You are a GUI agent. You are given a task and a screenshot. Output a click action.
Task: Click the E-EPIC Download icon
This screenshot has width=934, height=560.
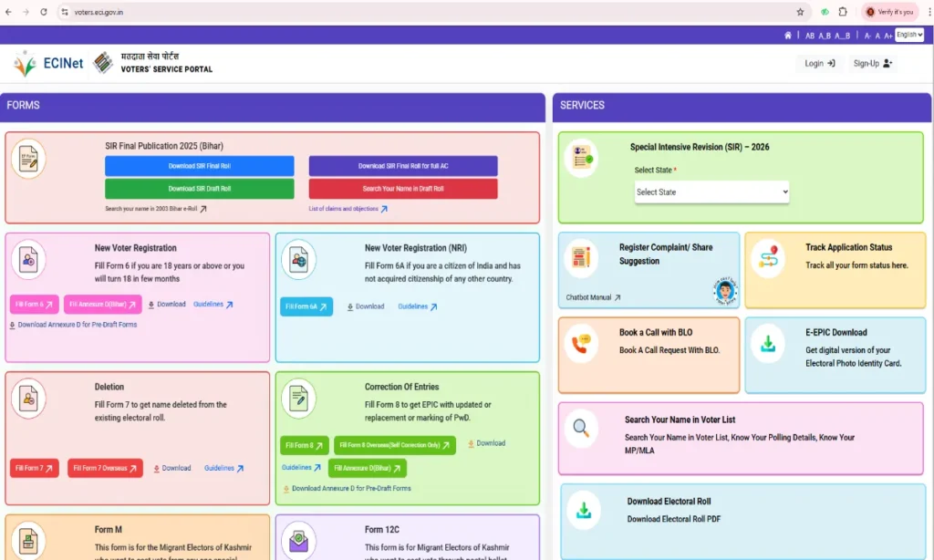click(769, 345)
